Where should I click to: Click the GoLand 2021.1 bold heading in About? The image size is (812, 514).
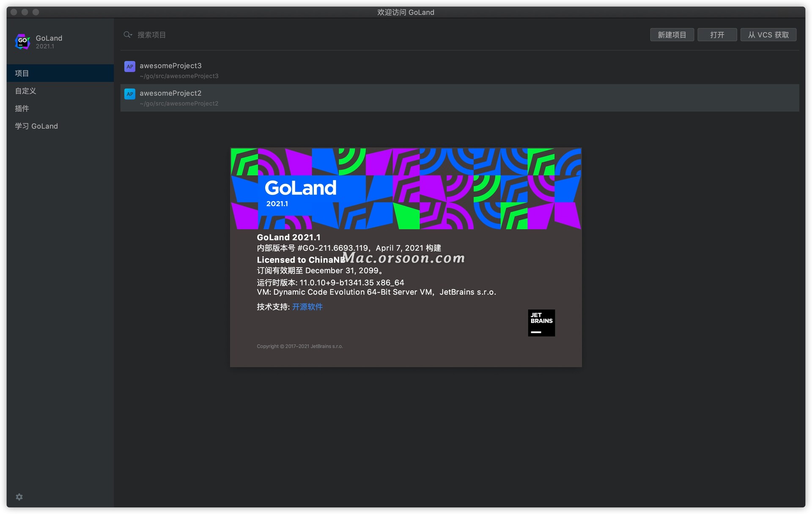click(288, 238)
